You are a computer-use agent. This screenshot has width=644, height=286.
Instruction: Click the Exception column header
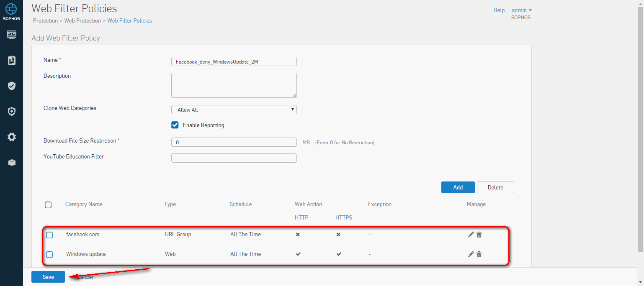tap(380, 204)
